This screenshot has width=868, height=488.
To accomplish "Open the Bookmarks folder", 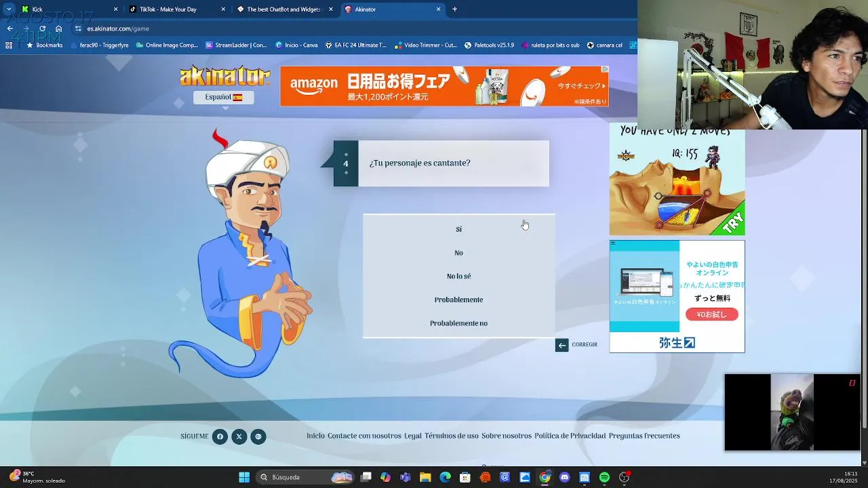I will pos(44,45).
